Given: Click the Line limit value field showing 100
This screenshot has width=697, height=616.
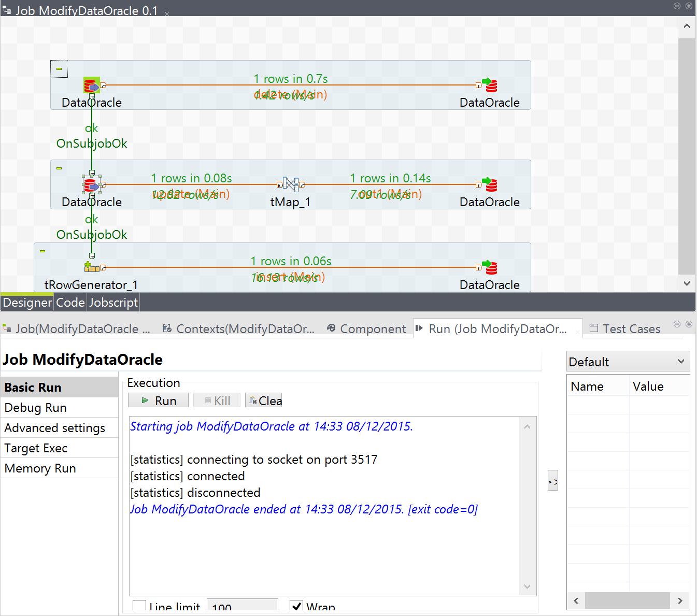Looking at the screenshot, I should [242, 605].
